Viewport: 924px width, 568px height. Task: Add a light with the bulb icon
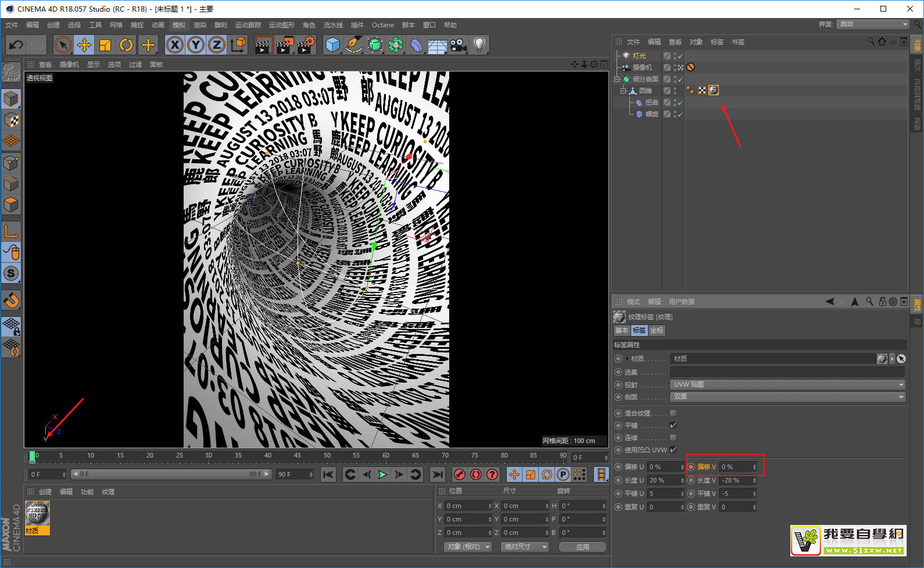479,45
